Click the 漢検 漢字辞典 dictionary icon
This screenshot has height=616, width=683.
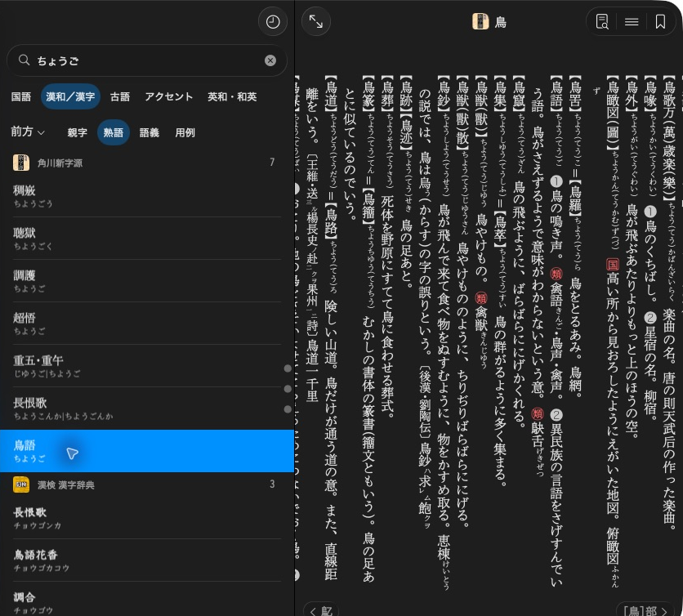click(x=21, y=484)
